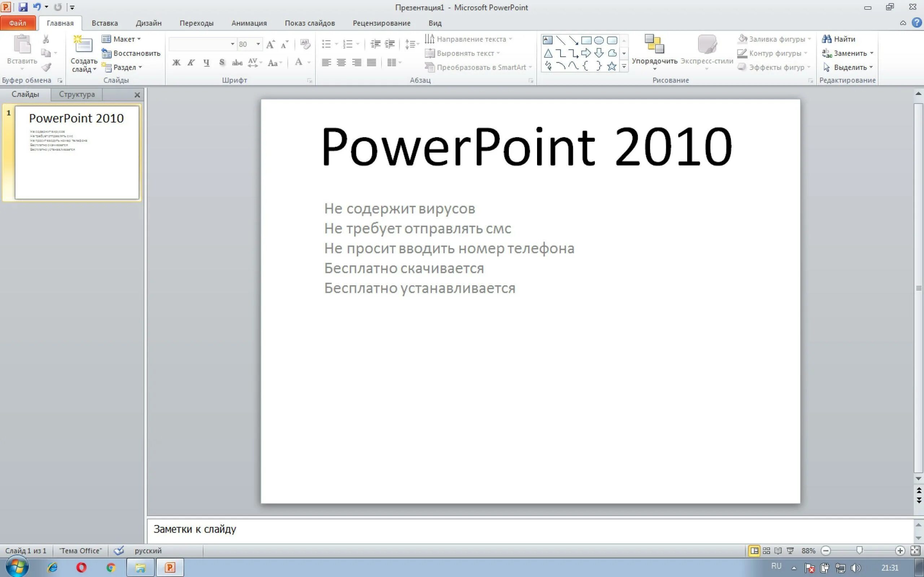Select the oval shape in gallery
Viewport: 924px width, 577px height.
pyautogui.click(x=599, y=40)
